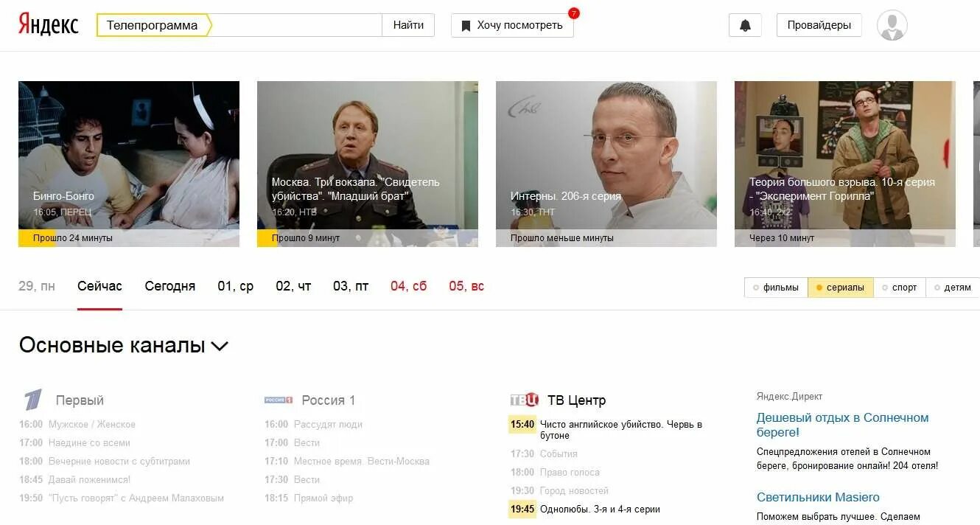Switch to the 03, пт tab
The image size is (980, 525).
point(351,286)
